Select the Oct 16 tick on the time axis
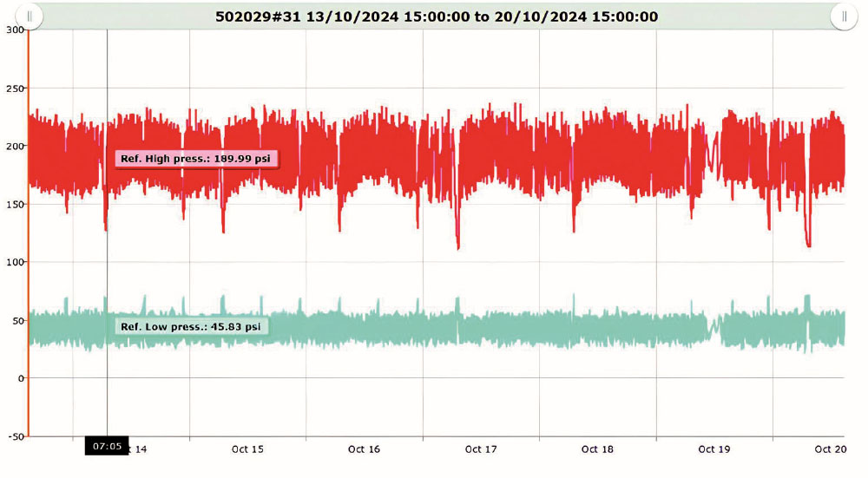 pos(364,449)
